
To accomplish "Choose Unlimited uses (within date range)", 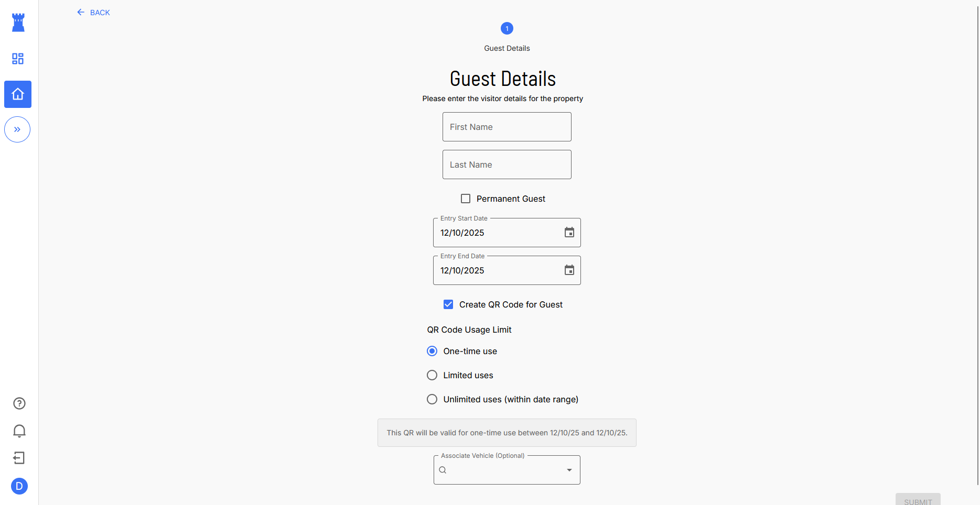I will coord(432,399).
